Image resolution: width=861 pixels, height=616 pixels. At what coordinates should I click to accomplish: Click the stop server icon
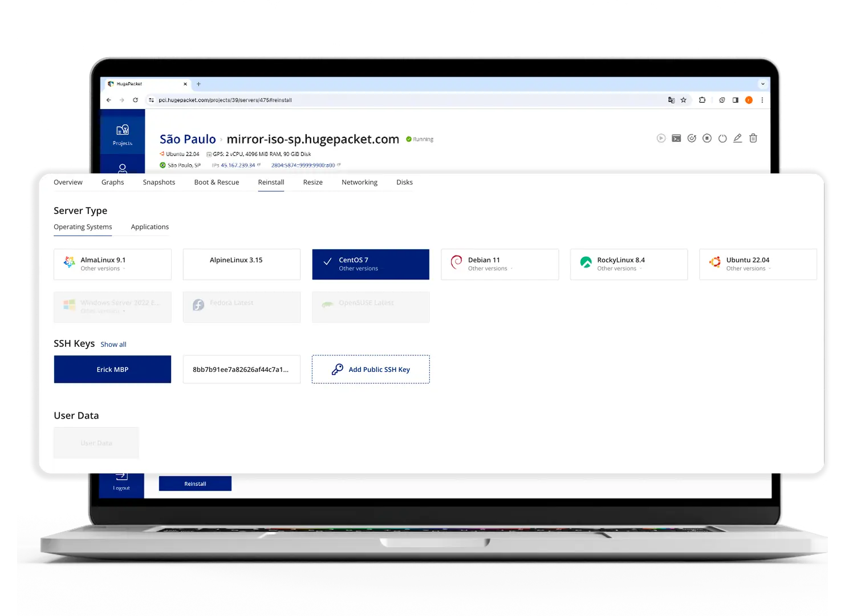coord(707,138)
